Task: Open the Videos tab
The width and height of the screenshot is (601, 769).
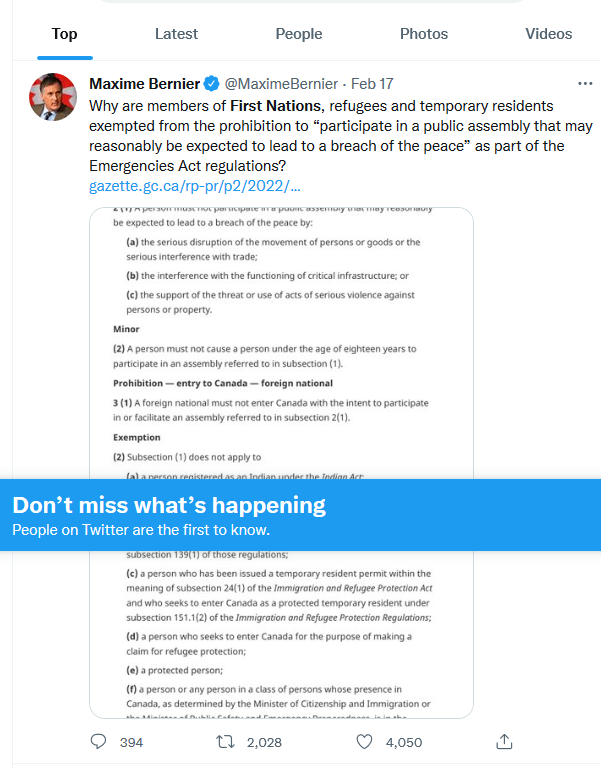Action: [549, 34]
